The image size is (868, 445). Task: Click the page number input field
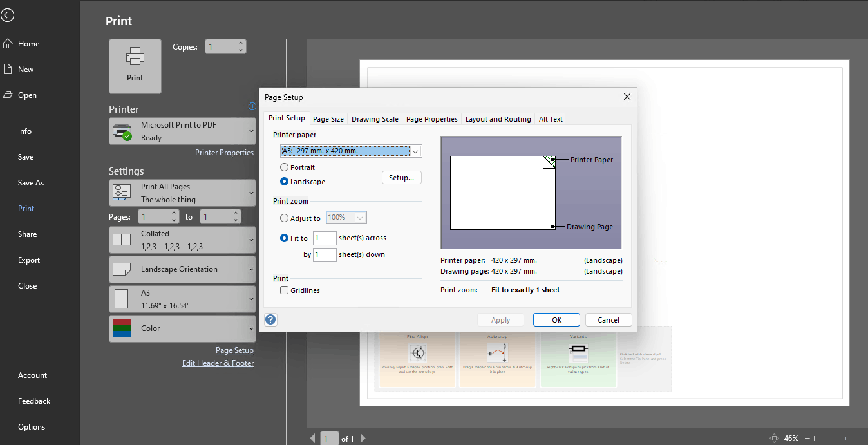[x=329, y=438]
